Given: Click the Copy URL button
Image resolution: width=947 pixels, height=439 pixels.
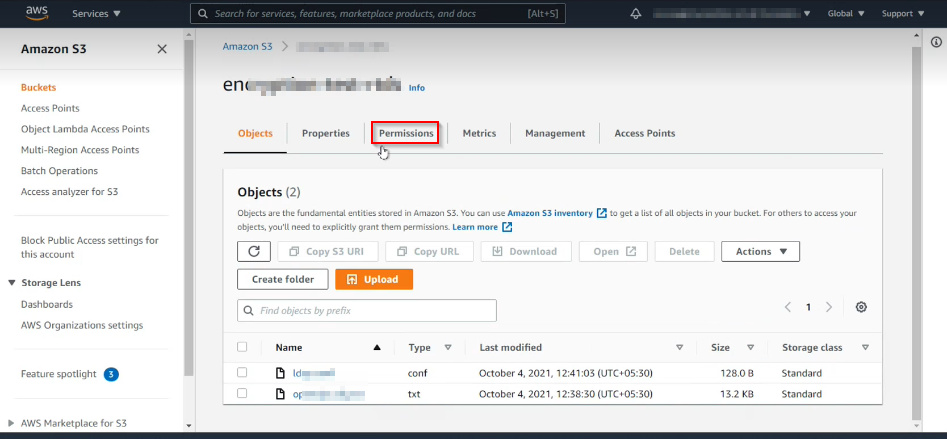Looking at the screenshot, I should tap(429, 251).
